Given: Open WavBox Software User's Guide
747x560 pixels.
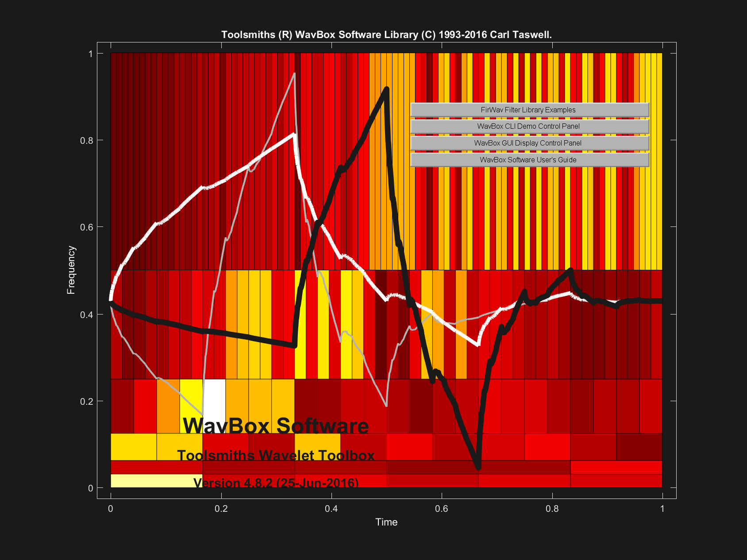Looking at the screenshot, I should (x=530, y=160).
